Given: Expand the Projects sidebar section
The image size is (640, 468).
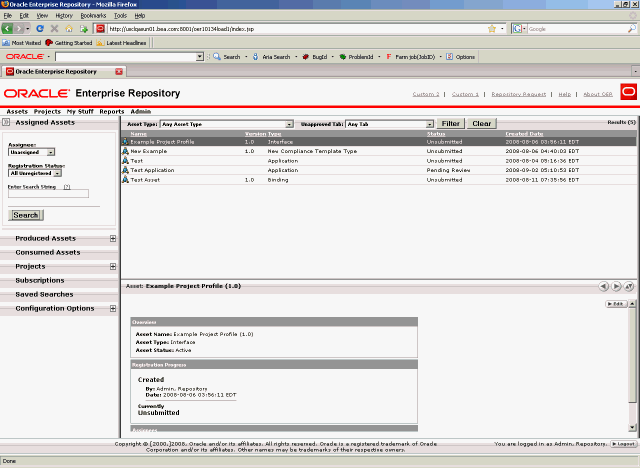Looking at the screenshot, I should tap(113, 266).
